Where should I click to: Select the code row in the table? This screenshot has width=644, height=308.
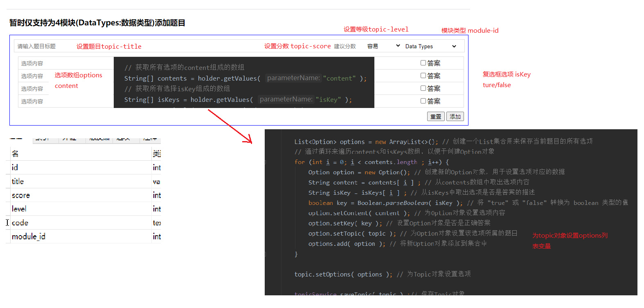tap(86, 223)
